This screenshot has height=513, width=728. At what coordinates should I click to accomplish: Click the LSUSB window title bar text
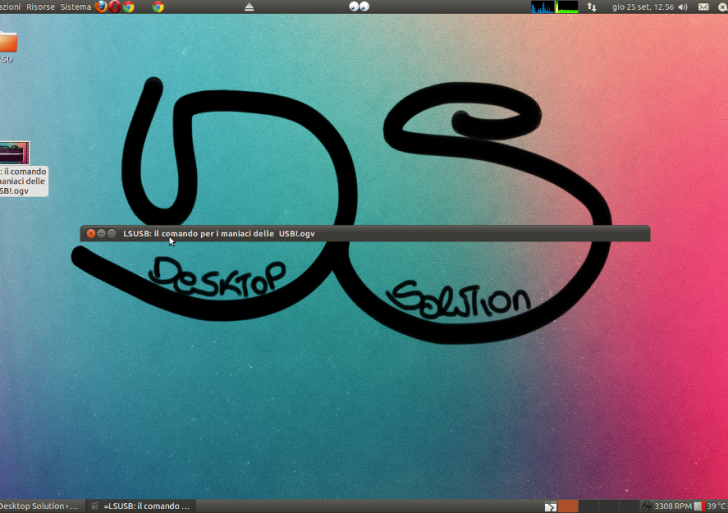[219, 234]
